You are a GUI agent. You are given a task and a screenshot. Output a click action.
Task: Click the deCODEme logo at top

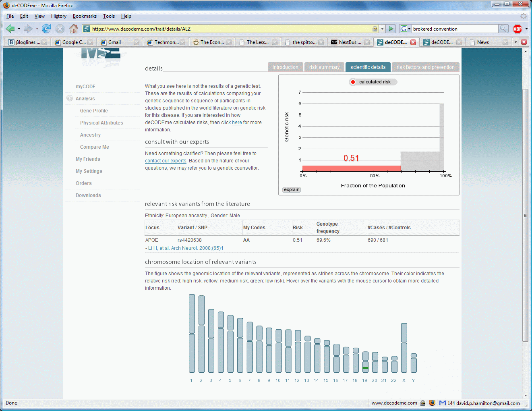pyautogui.click(x=101, y=56)
